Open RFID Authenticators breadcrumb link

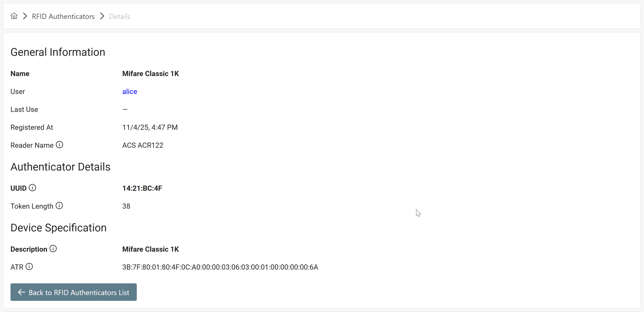tap(63, 16)
